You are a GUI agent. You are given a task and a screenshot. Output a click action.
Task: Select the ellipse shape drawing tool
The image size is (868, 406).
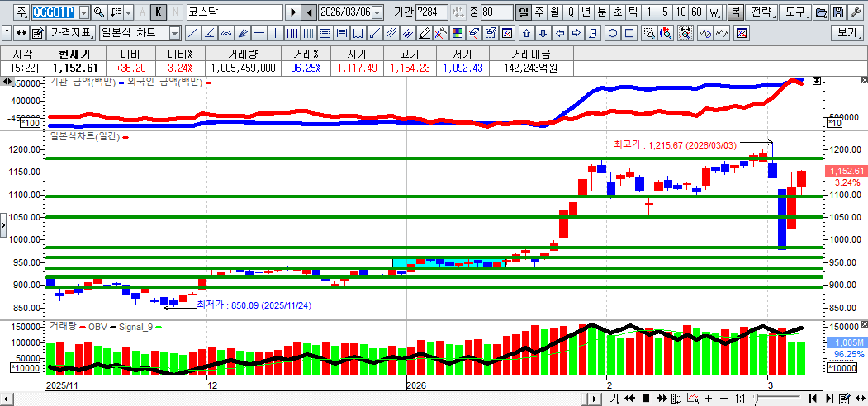coord(614,33)
